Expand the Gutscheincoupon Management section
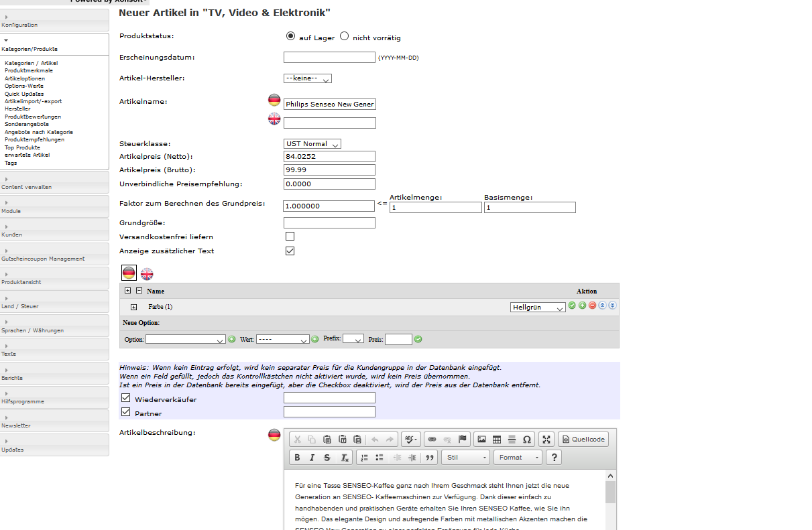The width and height of the screenshot is (812, 530). (54, 254)
